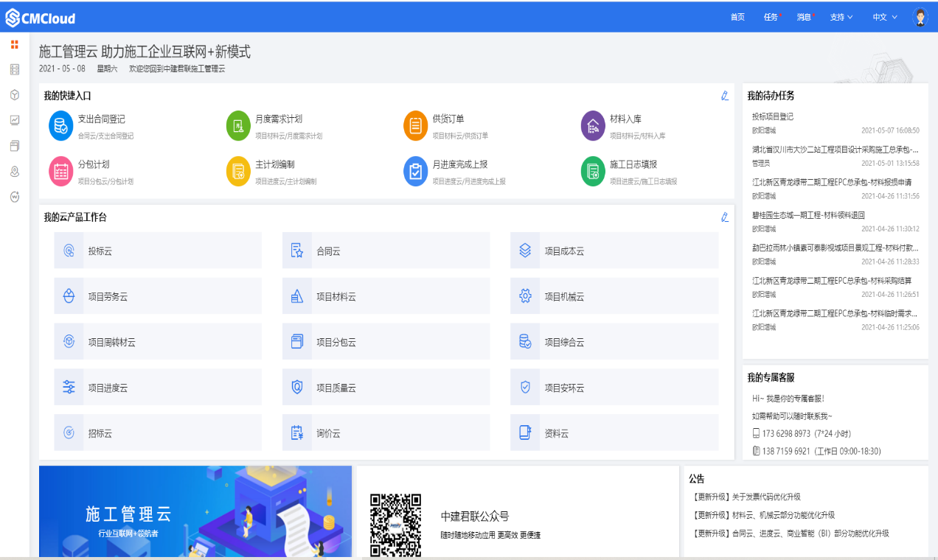The height and width of the screenshot is (560, 938).
Task: Open the 投标项目登记 pending task
Action: click(773, 116)
